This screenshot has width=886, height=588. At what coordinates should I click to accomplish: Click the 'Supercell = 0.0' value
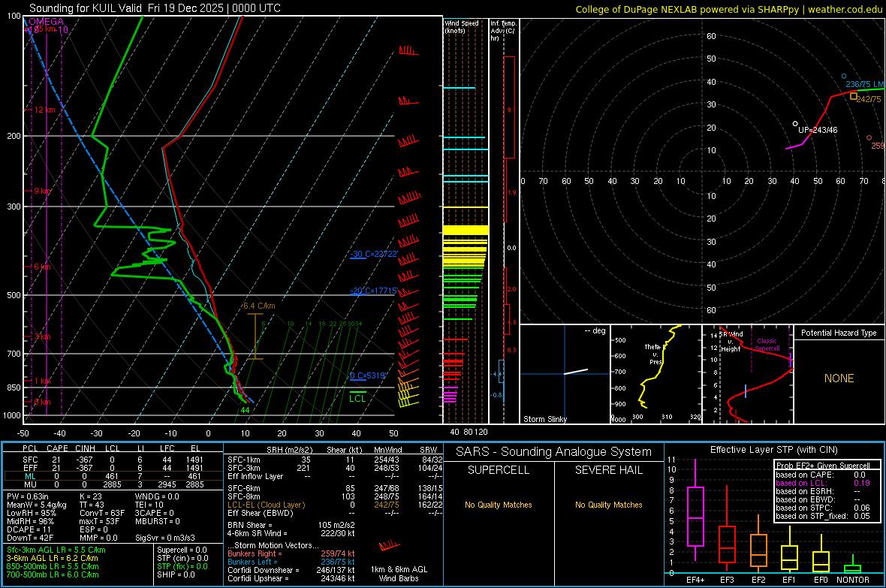[x=182, y=550]
